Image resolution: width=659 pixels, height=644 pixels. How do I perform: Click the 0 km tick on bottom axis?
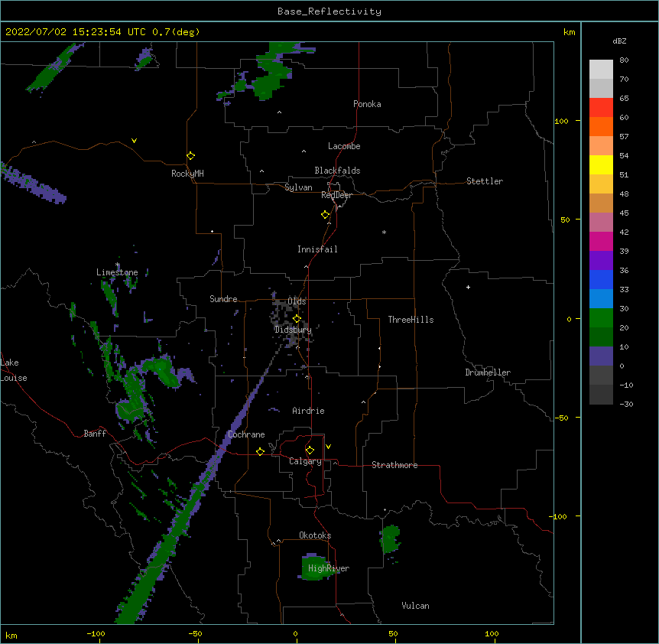[295, 633]
